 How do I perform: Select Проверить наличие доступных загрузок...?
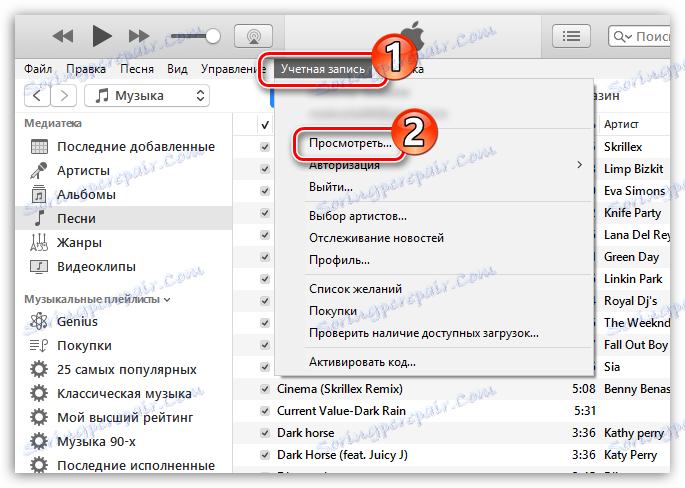pyautogui.click(x=424, y=333)
